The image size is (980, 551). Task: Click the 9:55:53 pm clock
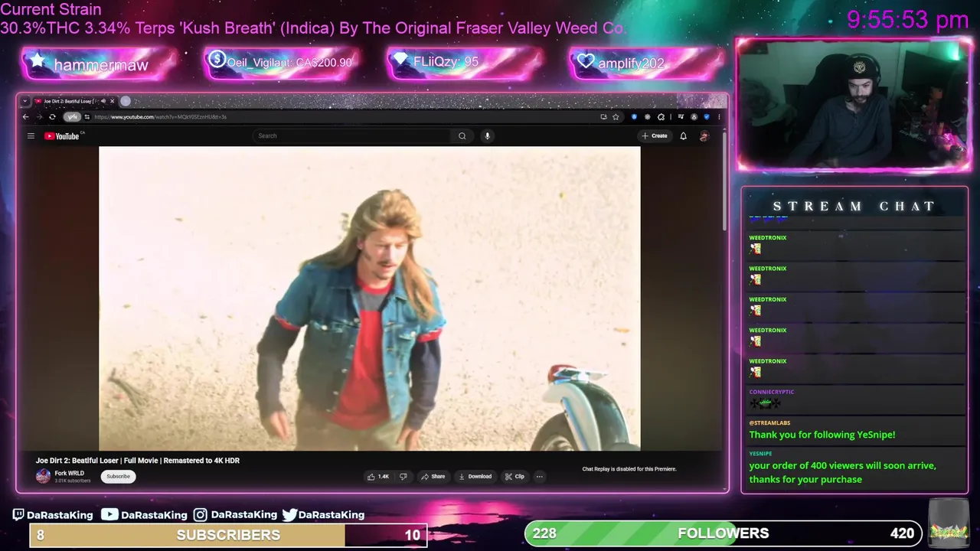[x=908, y=20]
